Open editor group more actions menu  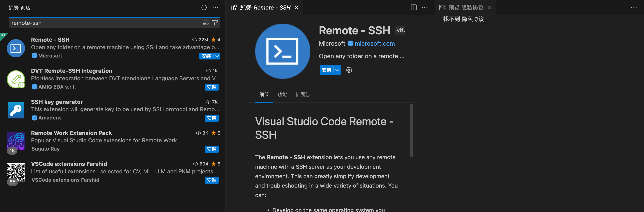pos(424,8)
